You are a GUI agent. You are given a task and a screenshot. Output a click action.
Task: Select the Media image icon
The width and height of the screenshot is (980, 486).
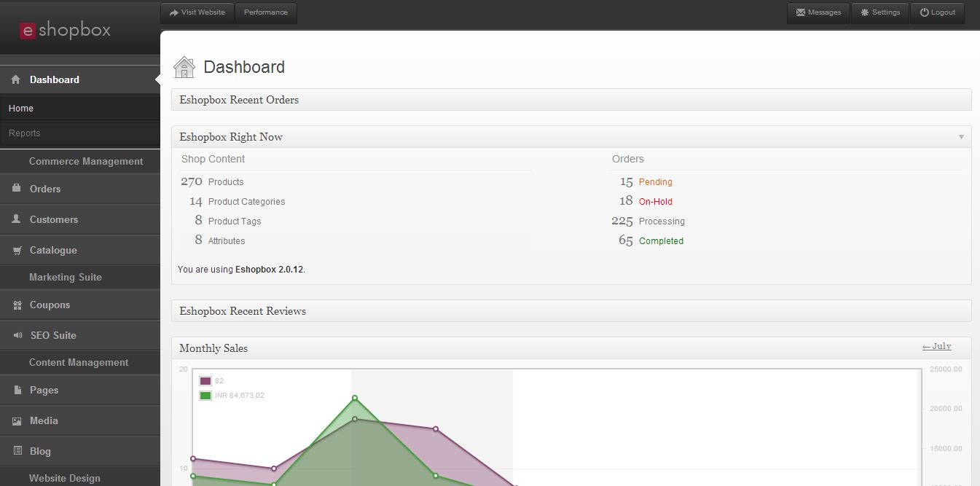(x=17, y=421)
